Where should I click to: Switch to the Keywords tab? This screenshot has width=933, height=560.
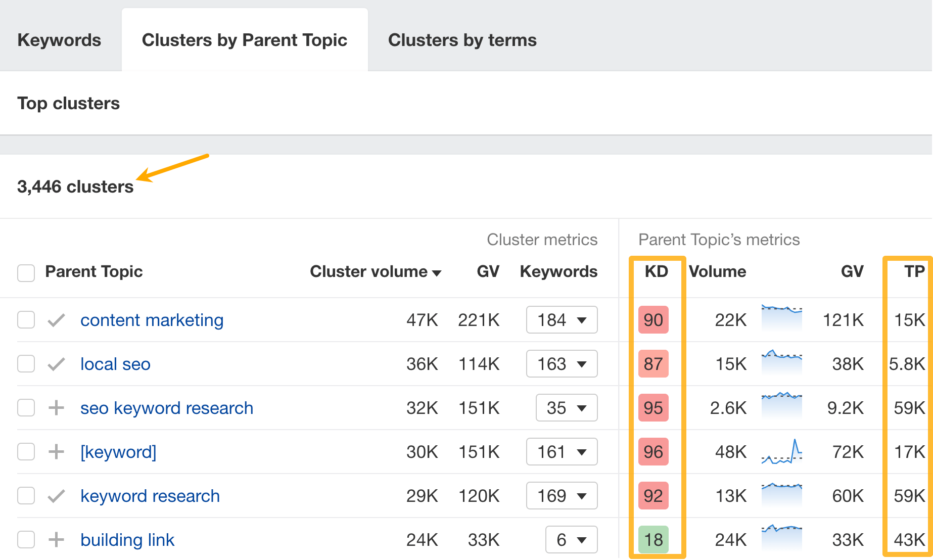pyautogui.click(x=59, y=39)
